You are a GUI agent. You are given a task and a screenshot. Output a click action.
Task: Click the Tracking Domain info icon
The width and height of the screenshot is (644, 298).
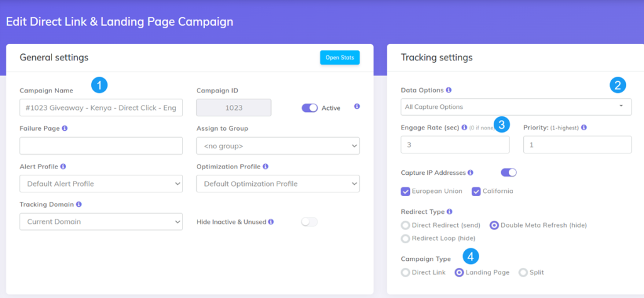[79, 204]
